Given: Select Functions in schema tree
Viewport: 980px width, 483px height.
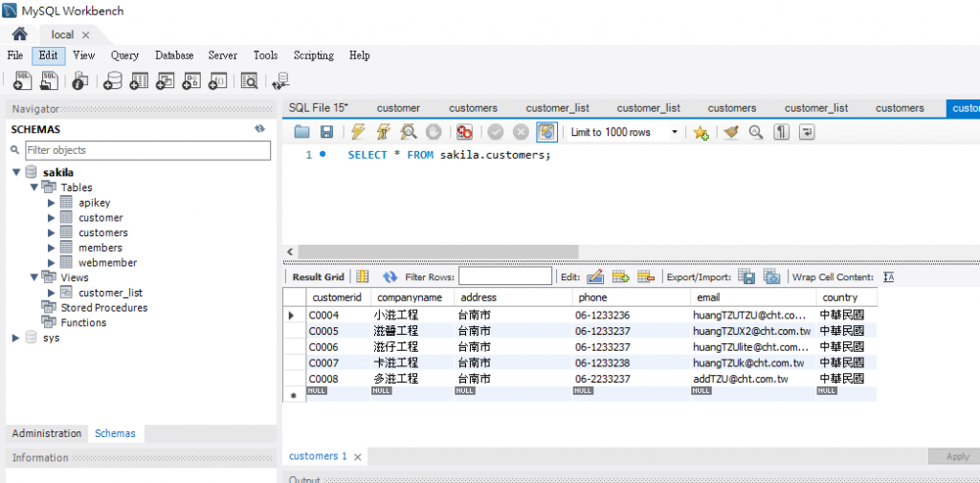Looking at the screenshot, I should pyautogui.click(x=83, y=322).
